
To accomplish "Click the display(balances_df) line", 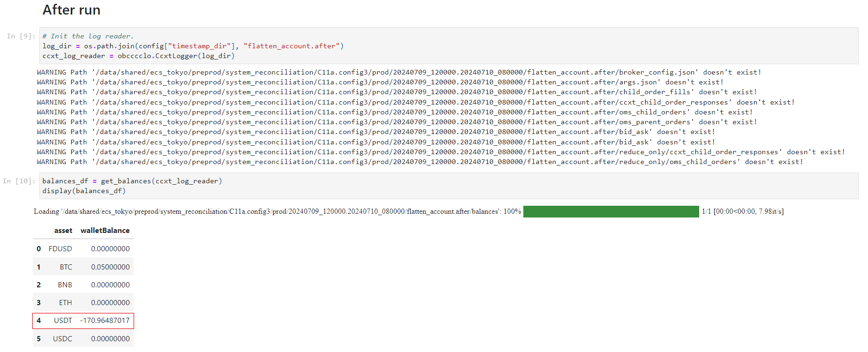I will (84, 191).
